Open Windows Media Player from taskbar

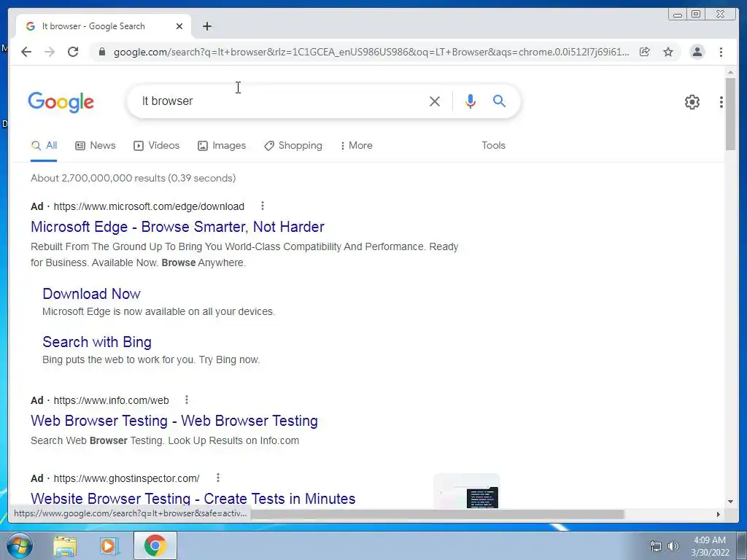click(x=109, y=545)
